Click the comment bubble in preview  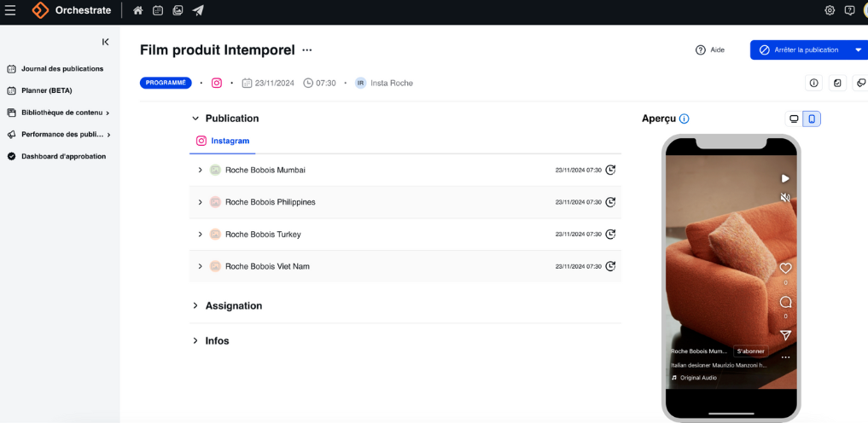(785, 302)
